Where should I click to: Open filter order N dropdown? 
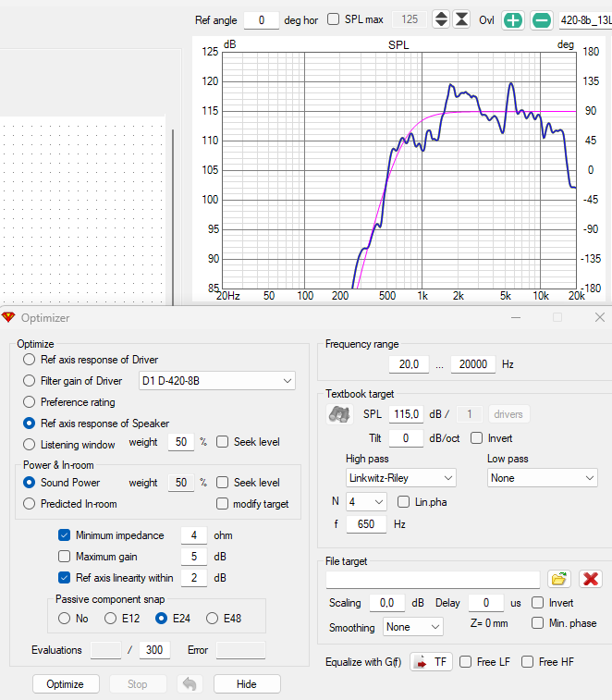[x=366, y=502]
